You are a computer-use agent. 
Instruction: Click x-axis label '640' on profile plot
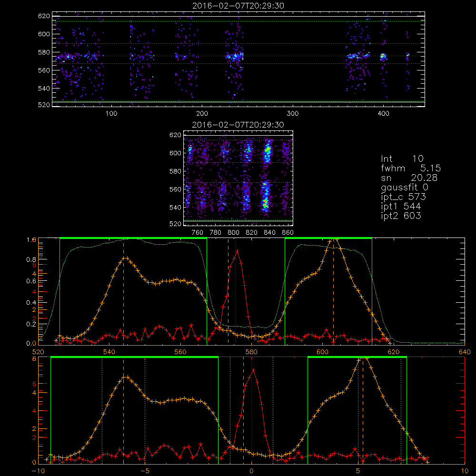[x=465, y=352]
